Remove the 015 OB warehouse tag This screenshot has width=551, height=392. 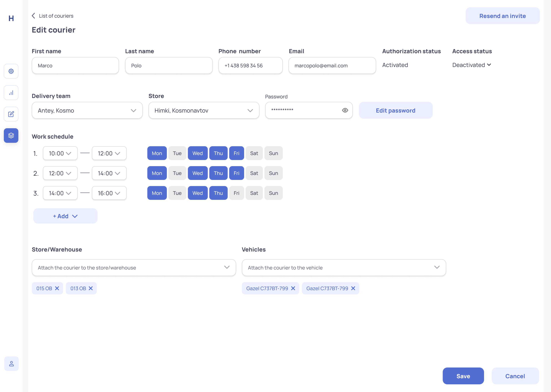pos(57,288)
